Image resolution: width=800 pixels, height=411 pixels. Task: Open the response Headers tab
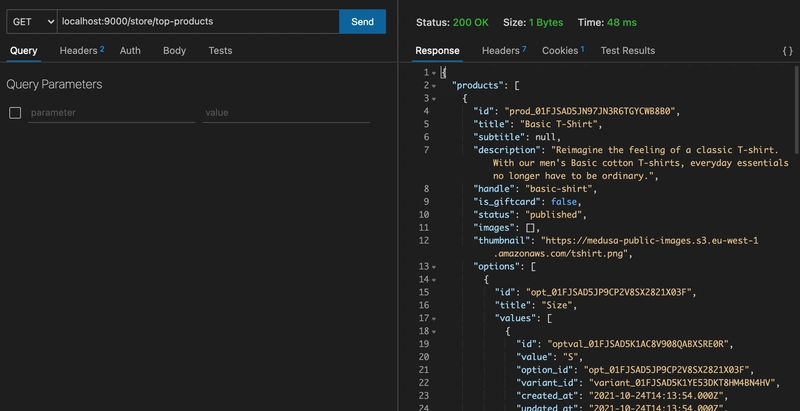click(503, 50)
